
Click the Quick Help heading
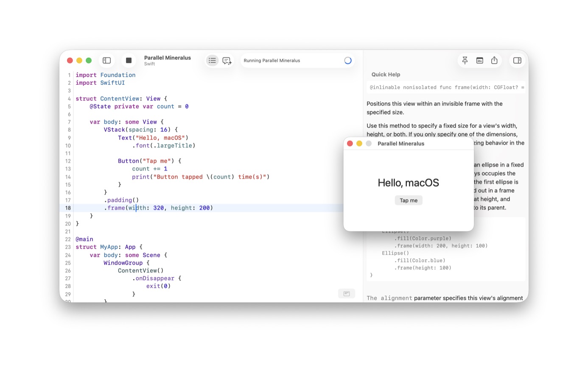pos(386,75)
